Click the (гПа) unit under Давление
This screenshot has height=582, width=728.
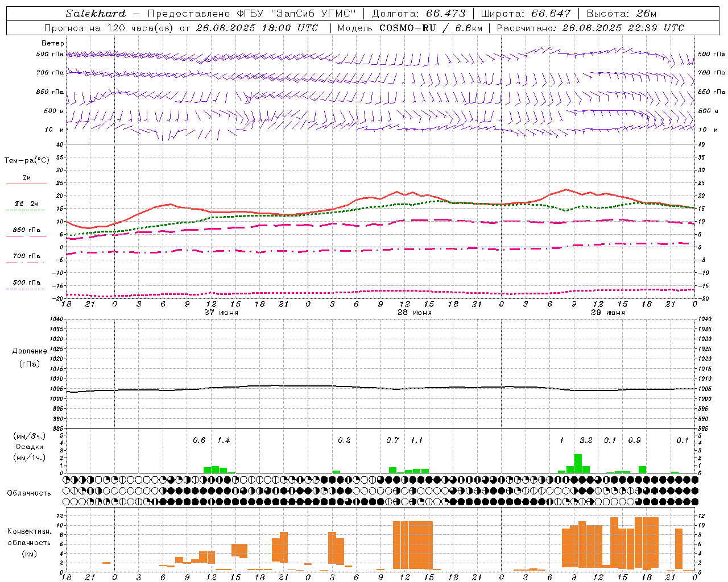click(x=30, y=364)
